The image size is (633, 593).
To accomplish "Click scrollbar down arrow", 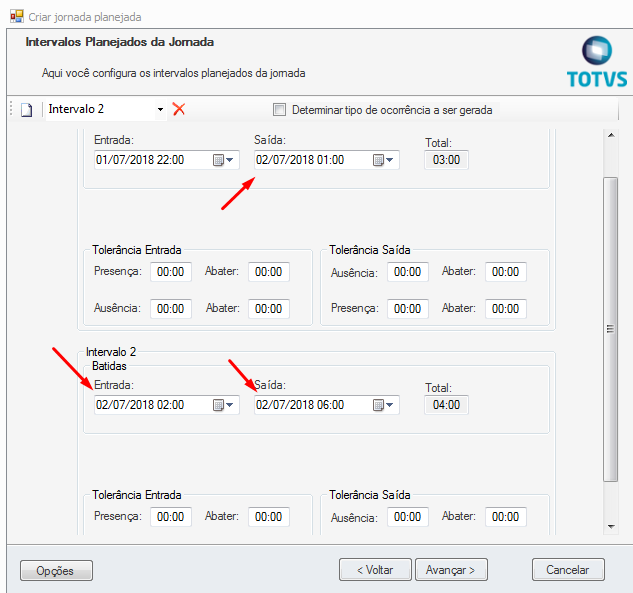I will click(611, 527).
